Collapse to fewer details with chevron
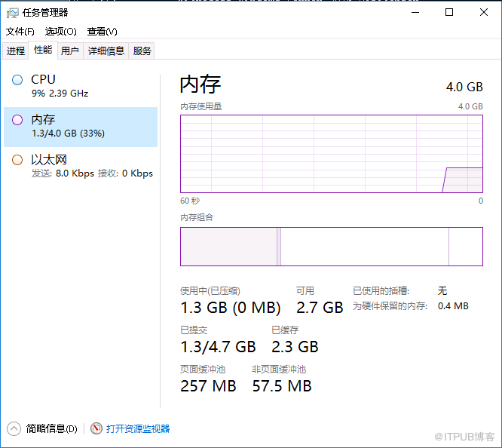502x448 pixels. coord(14,428)
